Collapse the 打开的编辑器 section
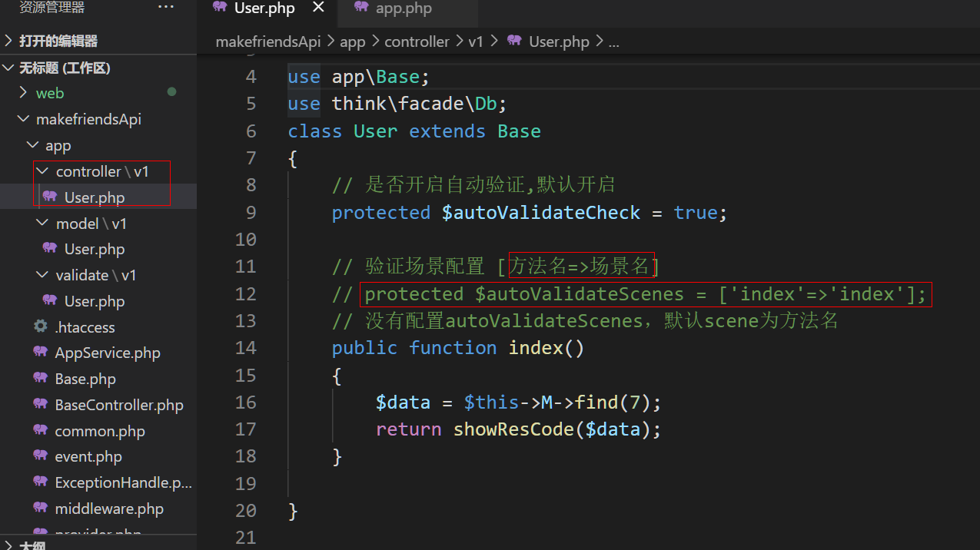The image size is (980, 550). [x=58, y=41]
